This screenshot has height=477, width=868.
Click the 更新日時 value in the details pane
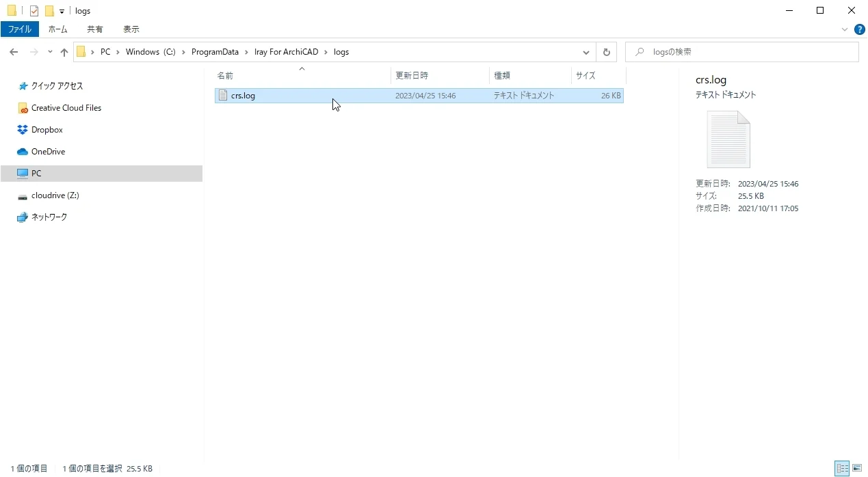click(x=768, y=184)
